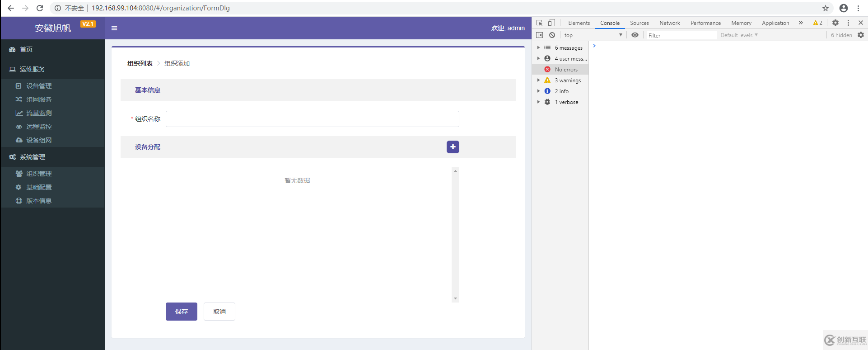Bookmark this page with the star icon
The height and width of the screenshot is (350, 868).
(826, 8)
